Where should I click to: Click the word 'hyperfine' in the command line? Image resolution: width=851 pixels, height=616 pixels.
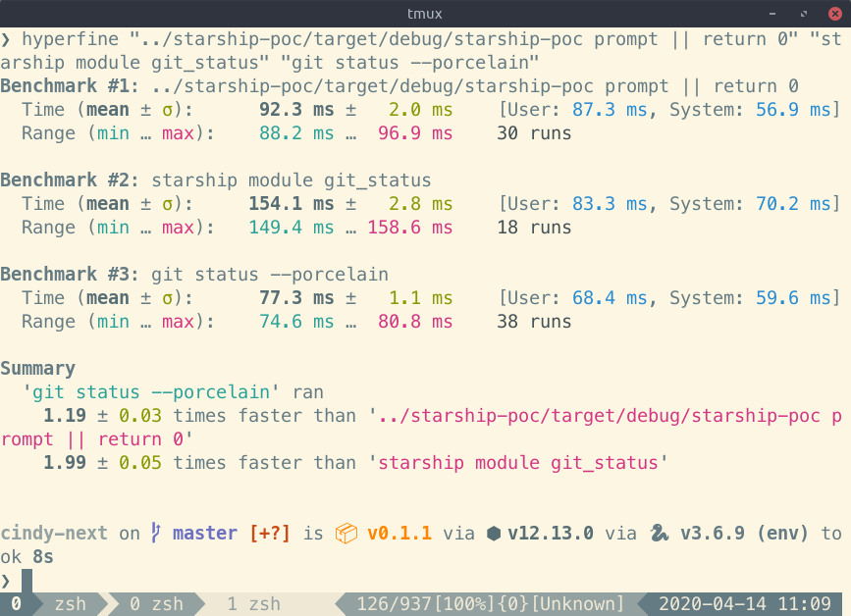70,39
